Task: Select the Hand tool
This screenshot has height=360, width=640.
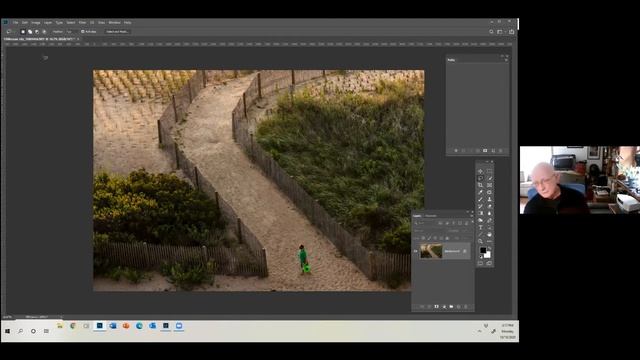Action: (x=489, y=234)
